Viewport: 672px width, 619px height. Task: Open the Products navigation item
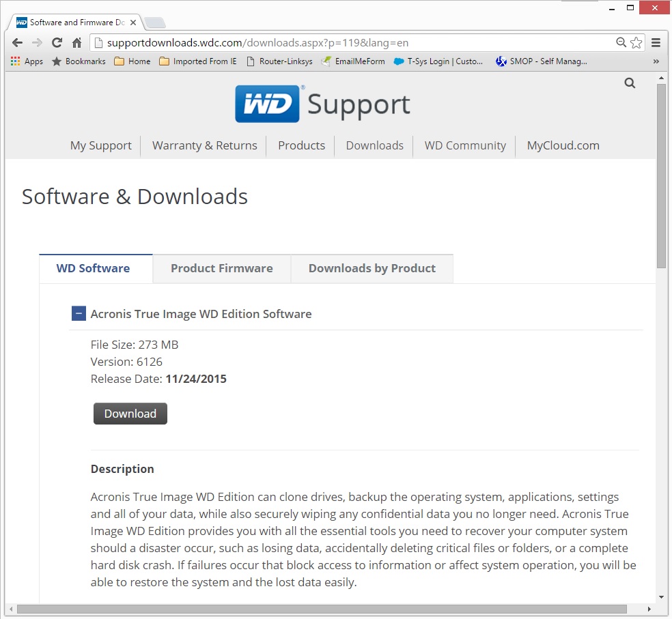(x=301, y=145)
